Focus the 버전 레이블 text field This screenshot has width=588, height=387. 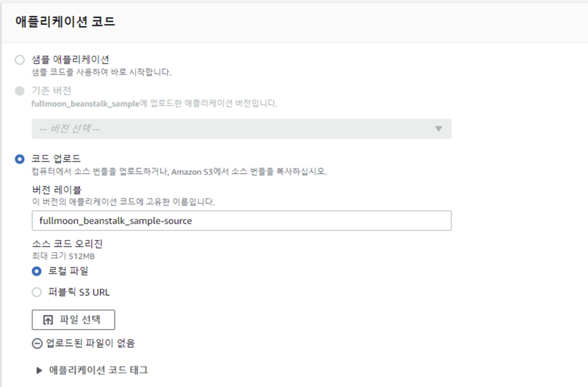click(241, 221)
